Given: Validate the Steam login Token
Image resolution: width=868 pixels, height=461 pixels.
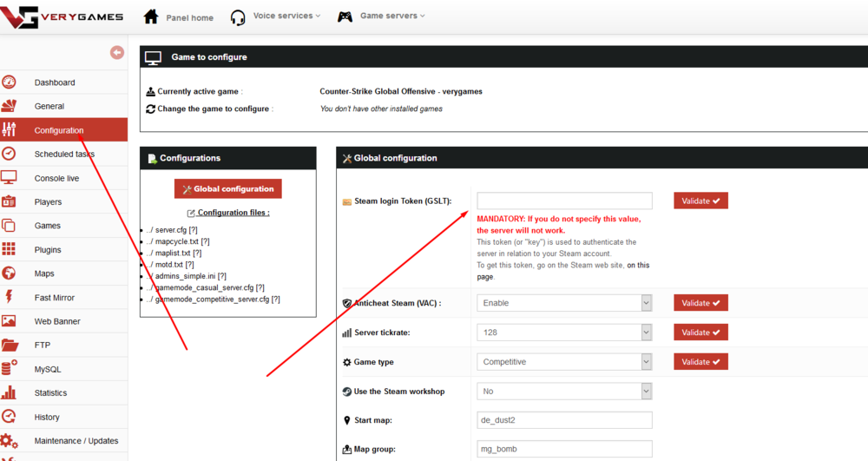Looking at the screenshot, I should [700, 201].
